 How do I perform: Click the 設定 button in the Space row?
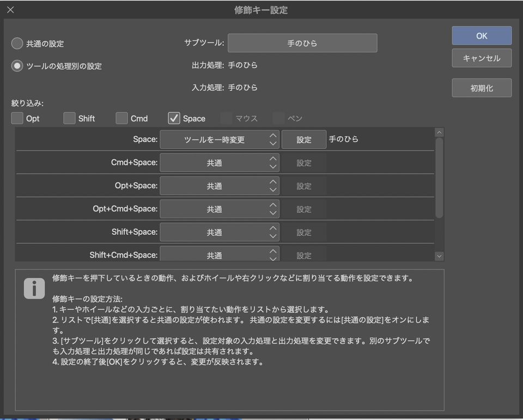click(303, 139)
